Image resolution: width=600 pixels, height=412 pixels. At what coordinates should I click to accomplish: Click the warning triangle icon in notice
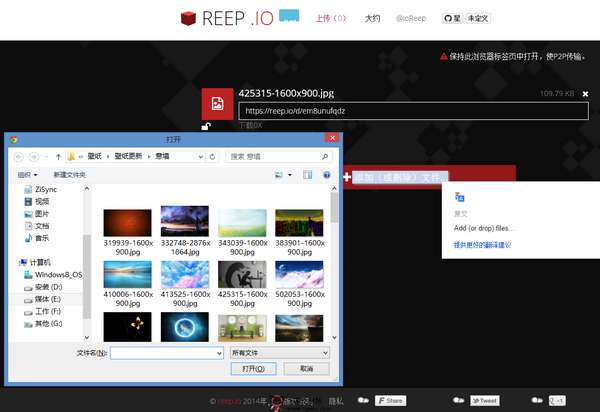pyautogui.click(x=443, y=57)
